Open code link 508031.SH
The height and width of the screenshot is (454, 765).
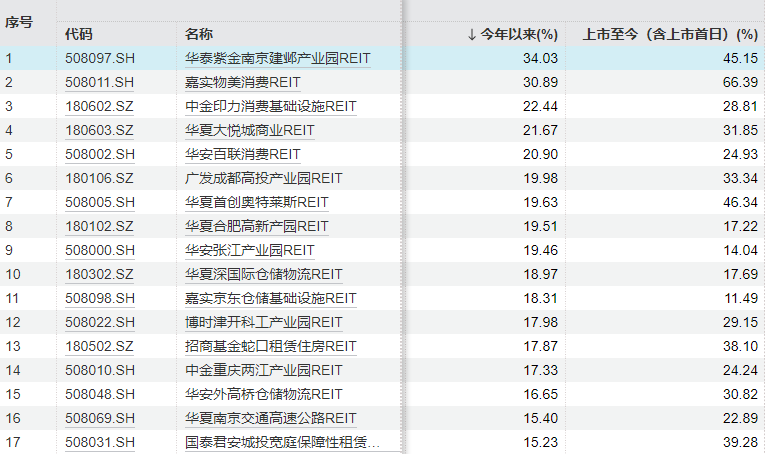click(100, 442)
